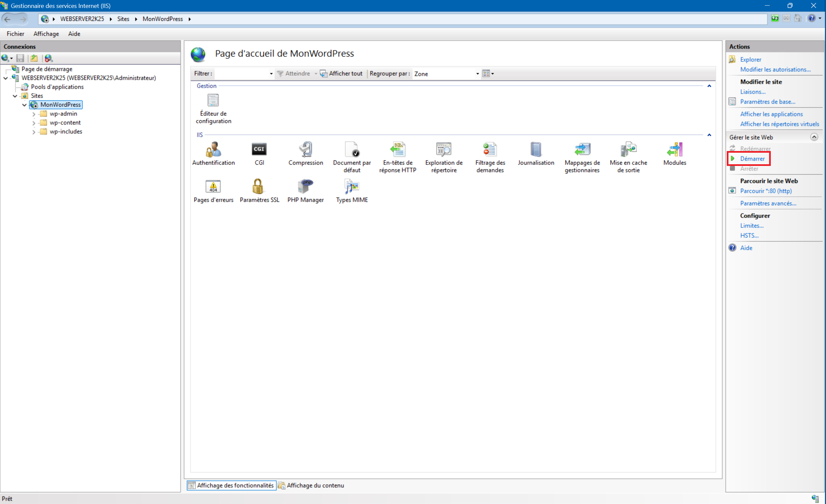Image resolution: width=826 pixels, height=504 pixels.
Task: Open the Authentification feature icon
Action: (213, 149)
